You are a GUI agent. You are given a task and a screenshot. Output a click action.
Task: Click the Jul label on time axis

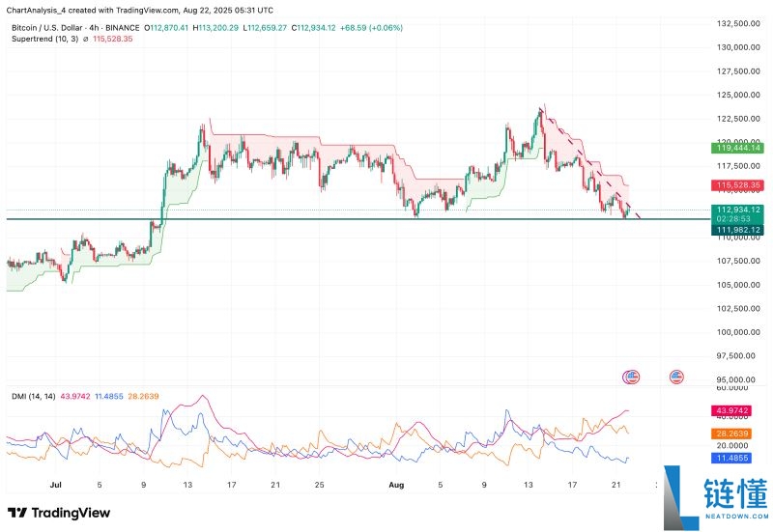pyautogui.click(x=55, y=484)
